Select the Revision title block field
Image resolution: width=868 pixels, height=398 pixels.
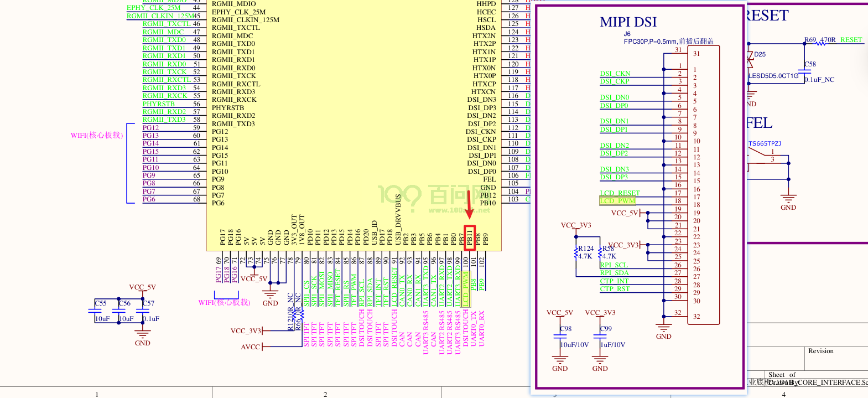click(820, 351)
